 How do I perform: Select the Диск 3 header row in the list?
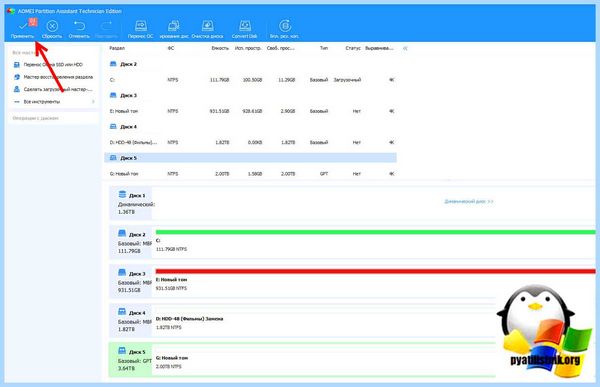coord(250,95)
